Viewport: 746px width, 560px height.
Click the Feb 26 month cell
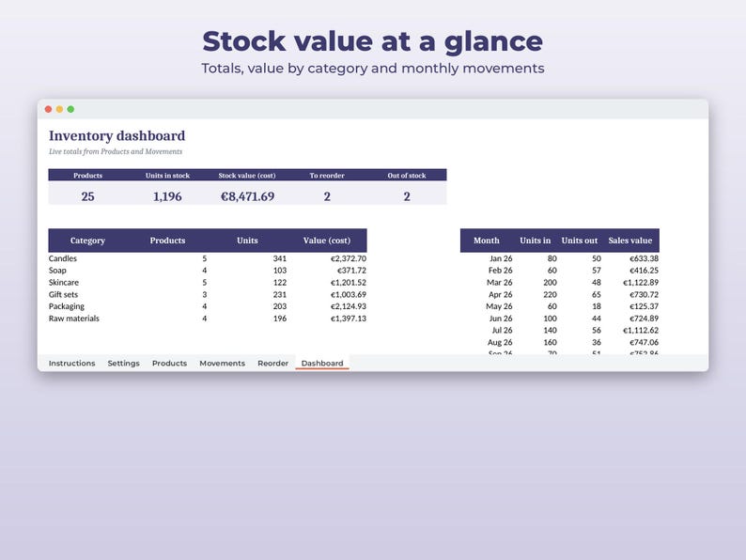[x=501, y=271]
